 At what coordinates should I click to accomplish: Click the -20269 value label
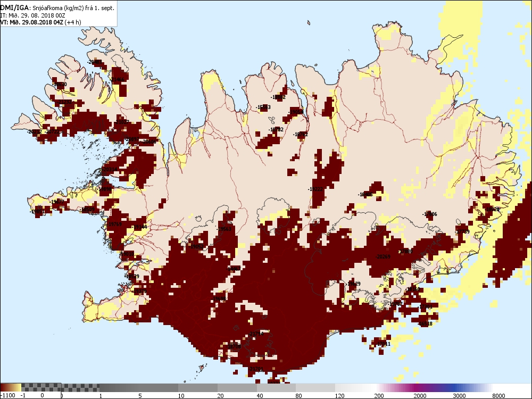click(x=383, y=256)
